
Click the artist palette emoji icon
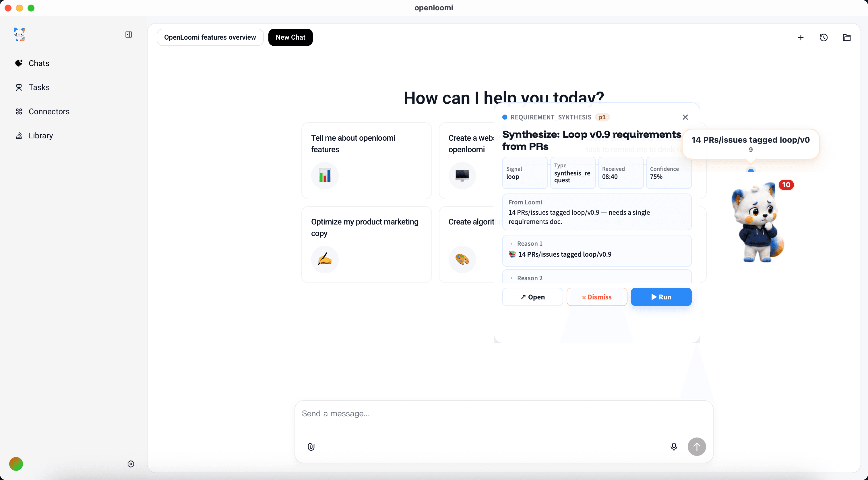point(462,260)
